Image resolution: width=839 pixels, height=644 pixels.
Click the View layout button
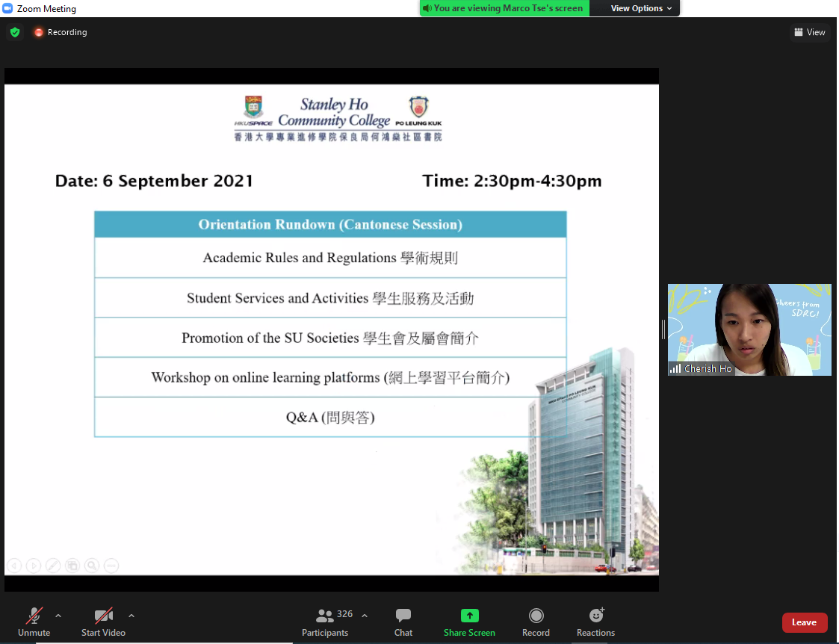810,32
